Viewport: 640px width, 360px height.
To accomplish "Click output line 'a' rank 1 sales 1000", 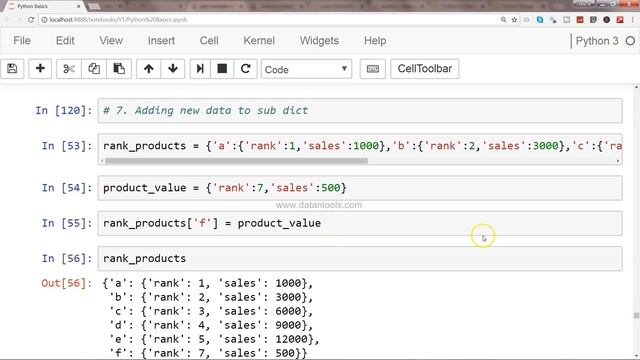I will 208,283.
